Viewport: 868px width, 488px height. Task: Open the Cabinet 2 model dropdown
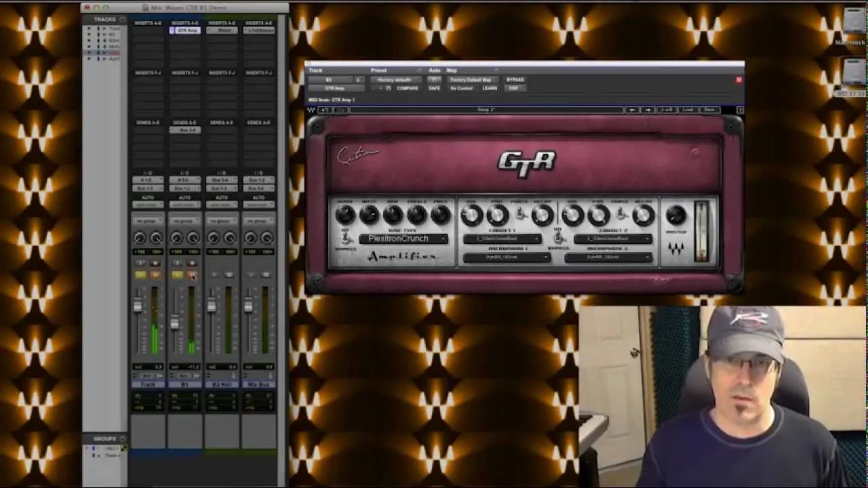613,239
